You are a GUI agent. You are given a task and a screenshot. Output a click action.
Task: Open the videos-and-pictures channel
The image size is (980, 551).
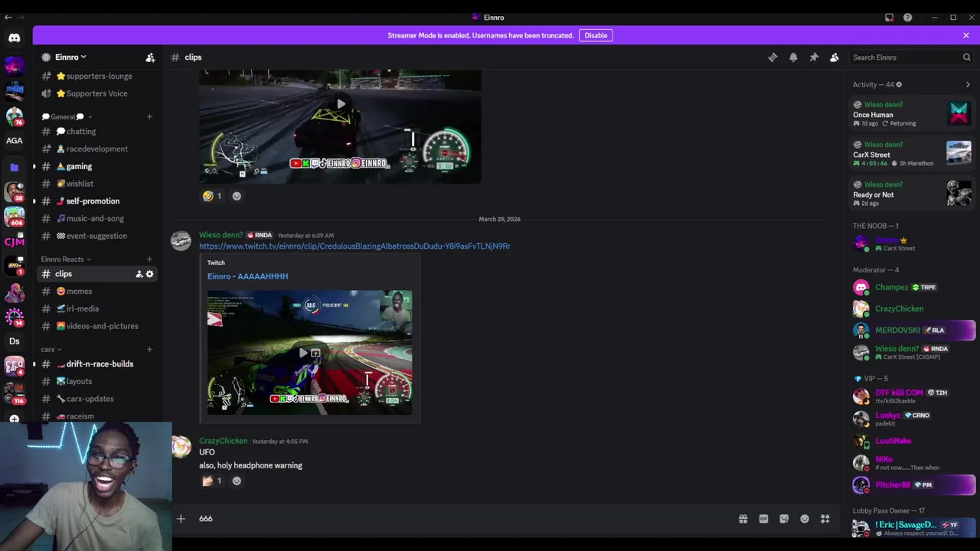96,326
